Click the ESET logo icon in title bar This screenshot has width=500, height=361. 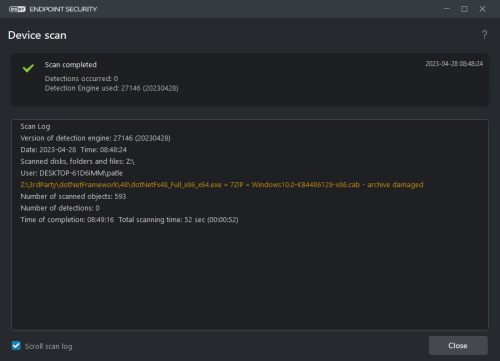17,9
